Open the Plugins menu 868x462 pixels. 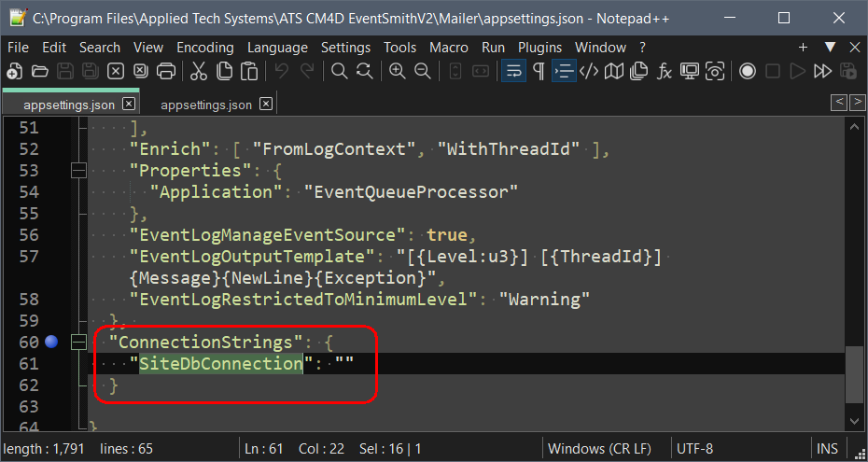pos(539,48)
